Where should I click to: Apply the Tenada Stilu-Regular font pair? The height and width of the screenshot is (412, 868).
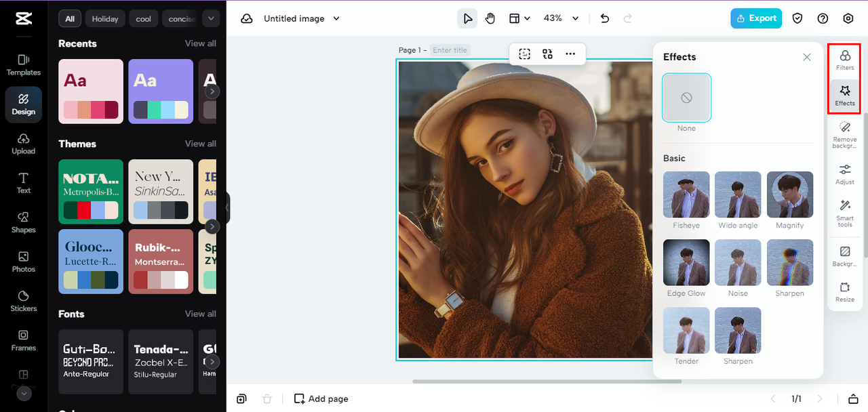(x=161, y=362)
